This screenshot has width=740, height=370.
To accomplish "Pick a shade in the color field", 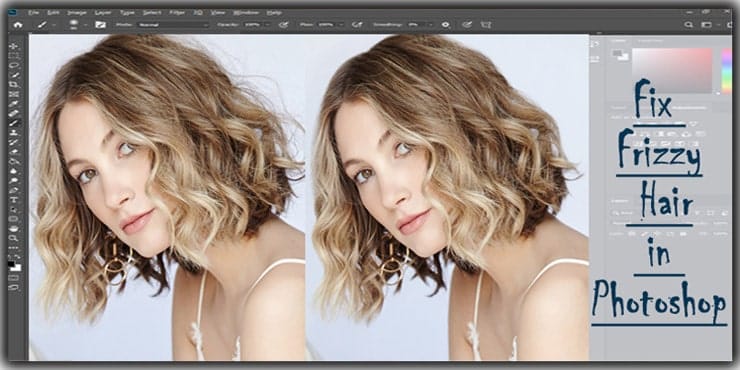I will click(x=672, y=70).
